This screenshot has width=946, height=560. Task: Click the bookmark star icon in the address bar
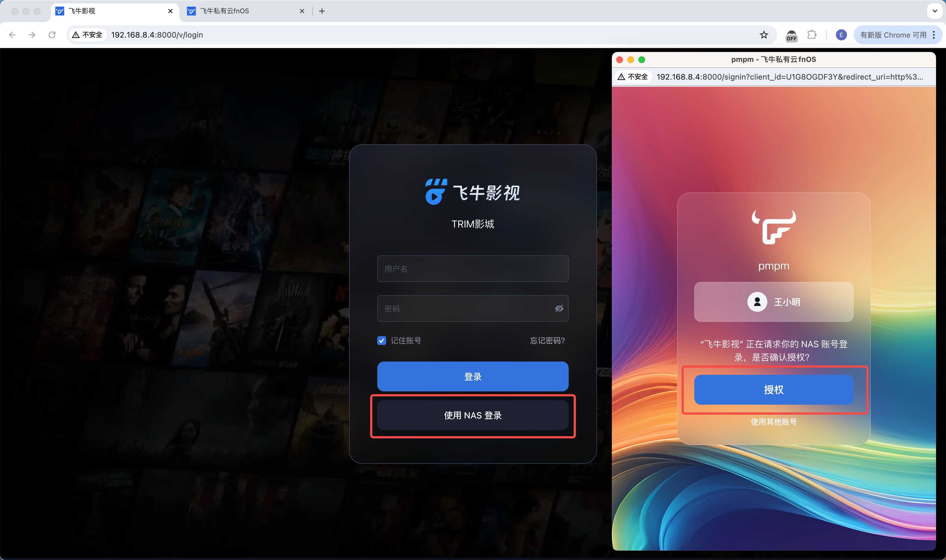point(764,35)
